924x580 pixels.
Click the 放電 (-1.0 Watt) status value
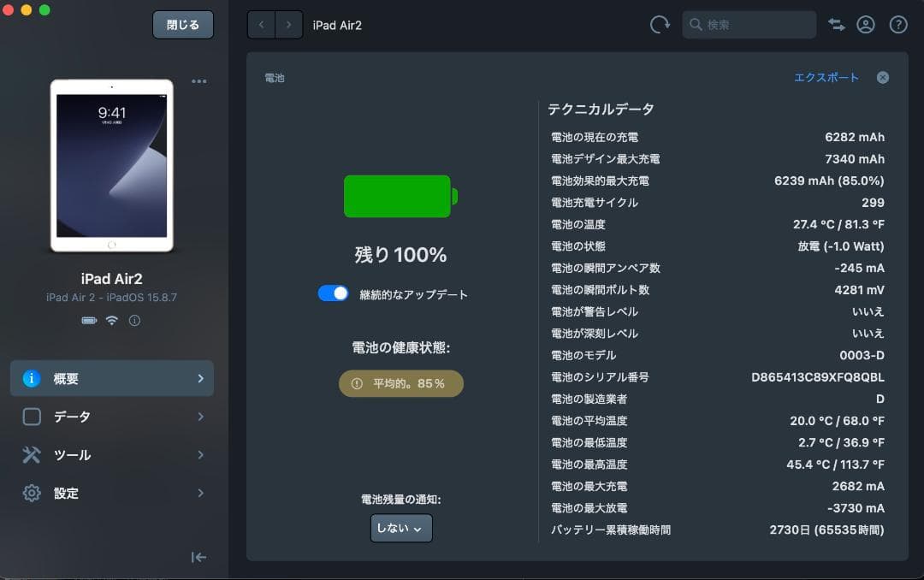point(841,246)
